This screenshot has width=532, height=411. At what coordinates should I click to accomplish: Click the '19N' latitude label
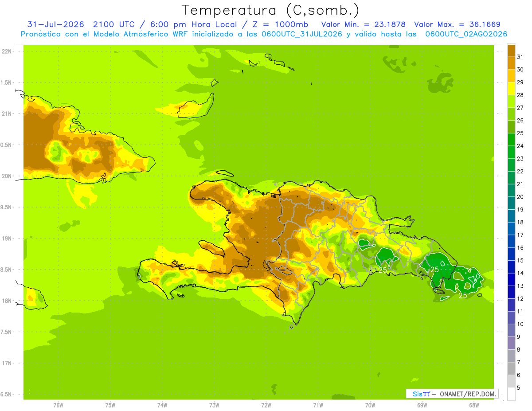pyautogui.click(x=6, y=239)
